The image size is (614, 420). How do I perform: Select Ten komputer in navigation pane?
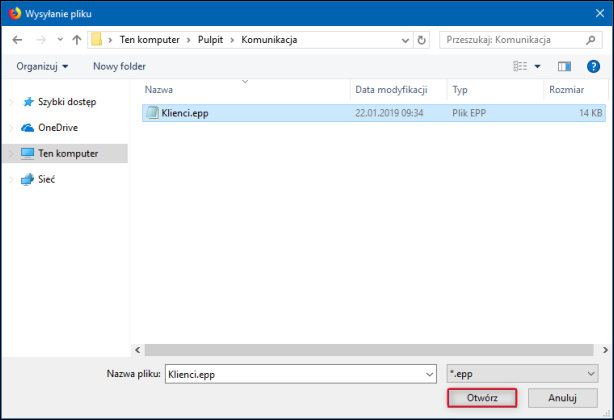pos(68,153)
